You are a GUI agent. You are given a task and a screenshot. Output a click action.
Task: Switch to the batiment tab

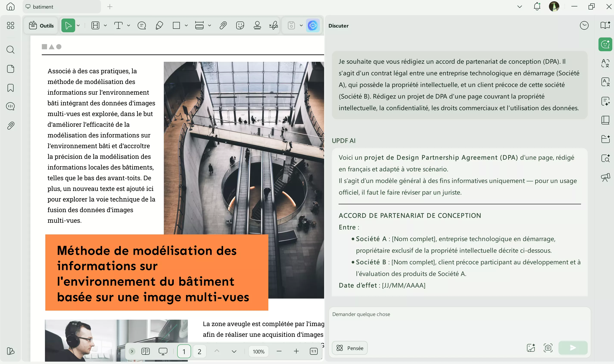tap(43, 7)
